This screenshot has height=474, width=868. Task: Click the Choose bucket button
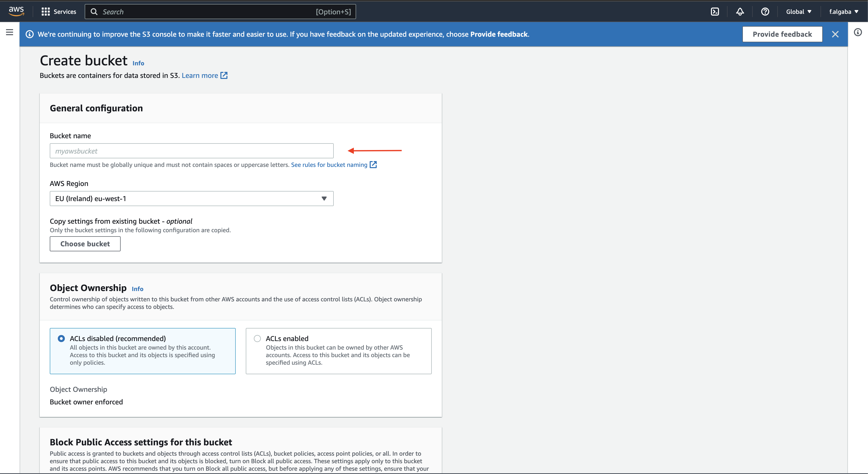85,244
